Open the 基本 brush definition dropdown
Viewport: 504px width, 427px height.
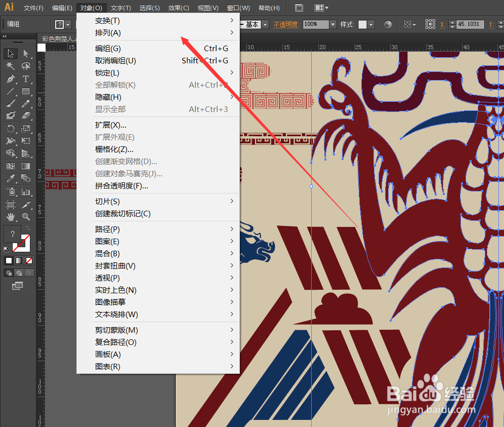(265, 24)
